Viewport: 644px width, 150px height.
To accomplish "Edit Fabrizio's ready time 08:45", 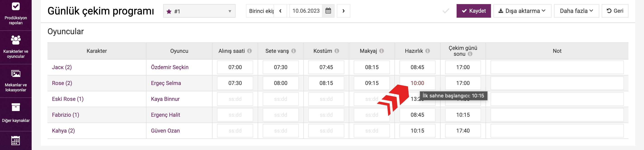I will [x=417, y=115].
